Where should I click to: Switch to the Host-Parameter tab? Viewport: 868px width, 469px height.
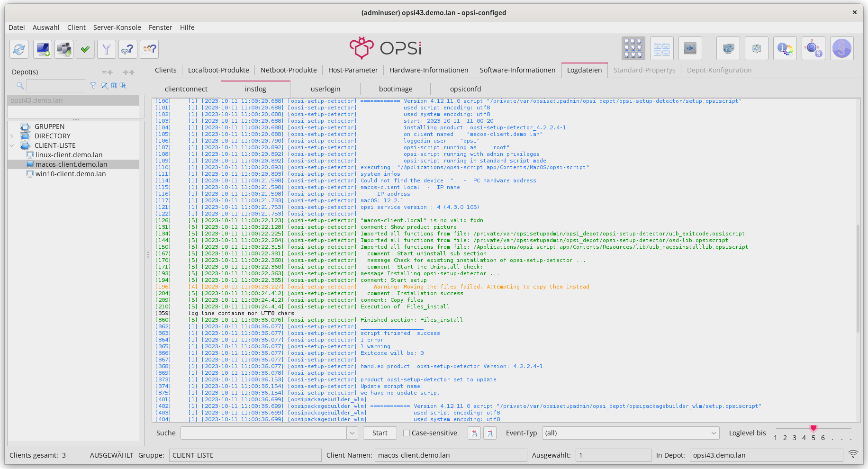[353, 70]
